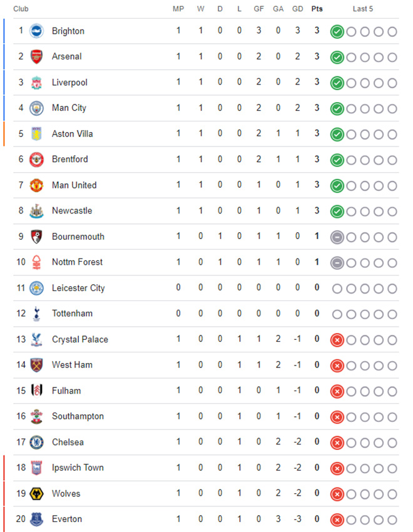This screenshot has height=532, width=413.
Task: Click the Wolves club crest
Action: (36, 494)
